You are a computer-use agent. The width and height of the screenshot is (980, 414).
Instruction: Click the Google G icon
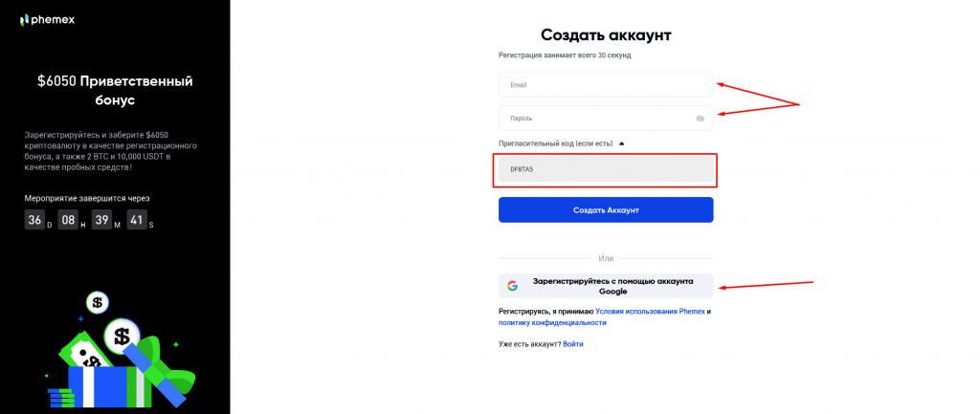[512, 286]
